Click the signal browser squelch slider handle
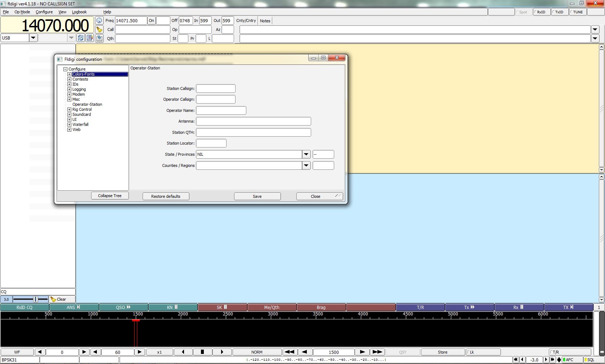 pos(35,299)
